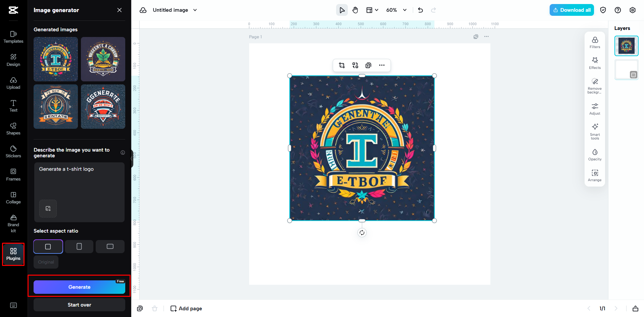Open the Opacity control
The height and width of the screenshot is (317, 644).
coord(594,154)
